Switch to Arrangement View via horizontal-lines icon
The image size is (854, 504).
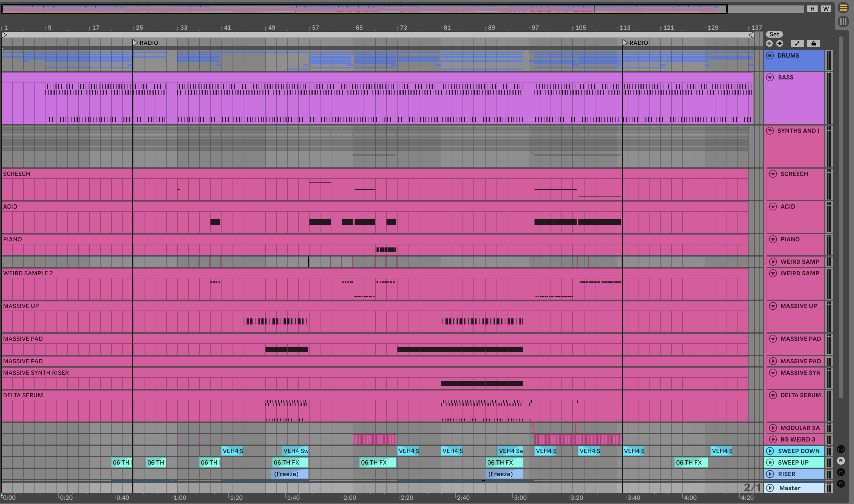pos(843,8)
